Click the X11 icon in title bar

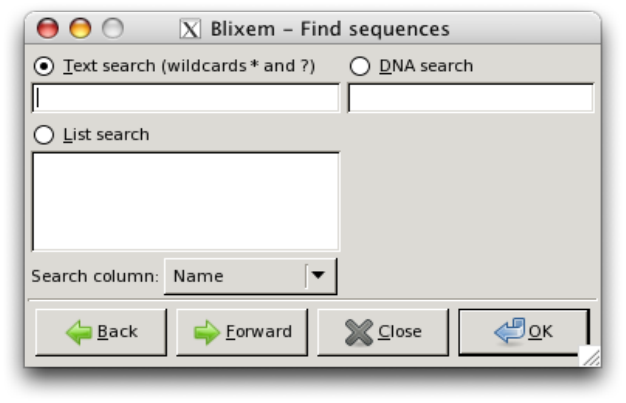[190, 29]
